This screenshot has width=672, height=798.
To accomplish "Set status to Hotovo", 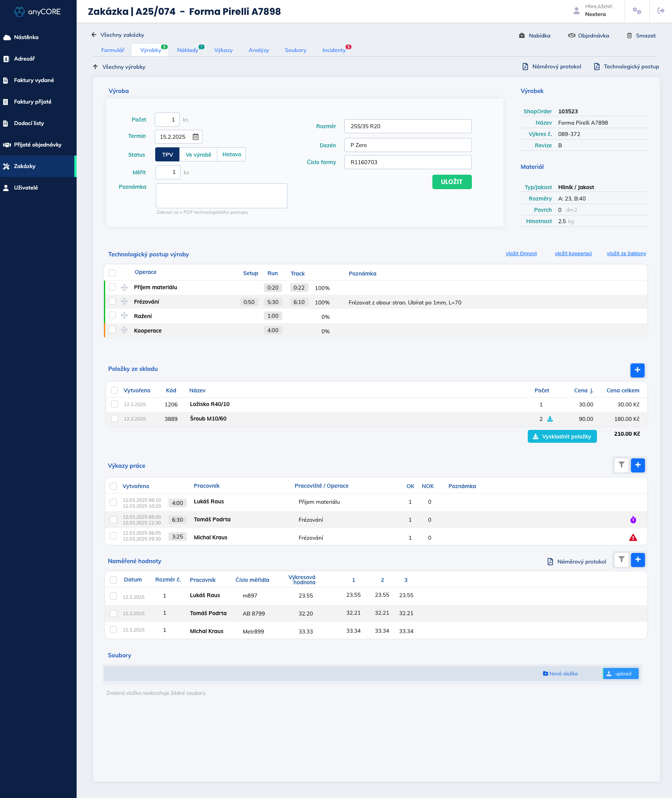I will point(231,154).
